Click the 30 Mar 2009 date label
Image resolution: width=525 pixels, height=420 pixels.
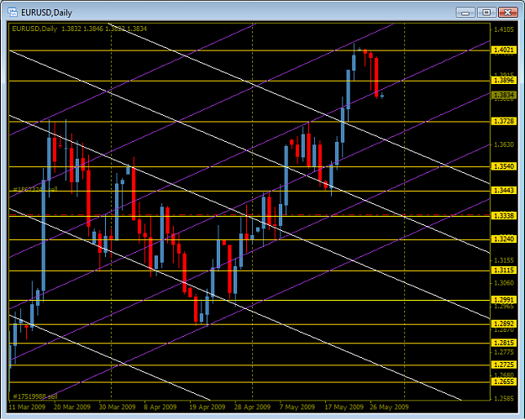tap(118, 407)
